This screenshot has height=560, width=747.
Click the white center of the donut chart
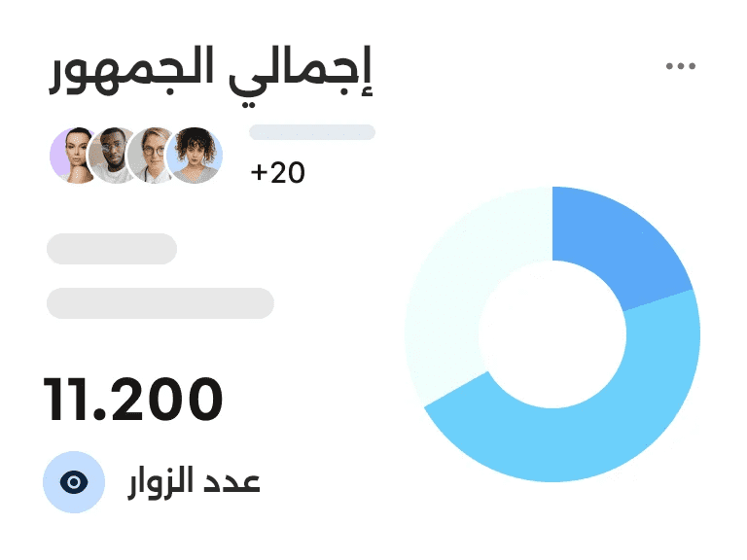(551, 333)
